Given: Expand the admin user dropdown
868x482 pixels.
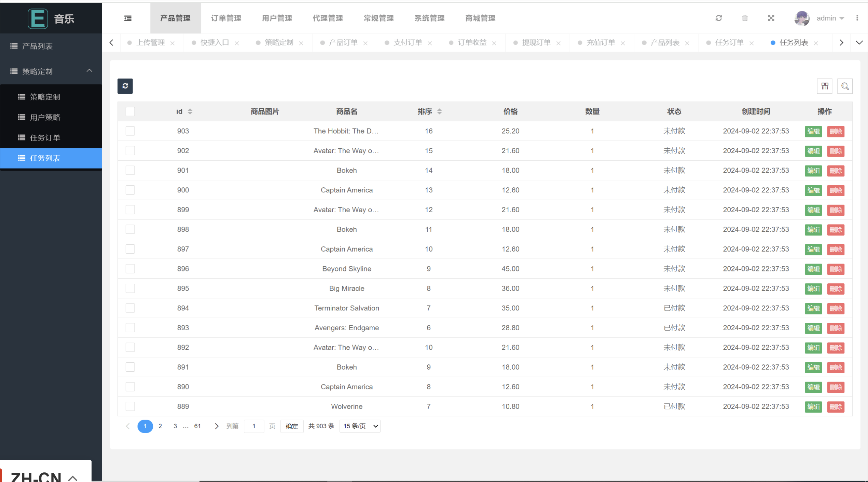Looking at the screenshot, I should click(830, 18).
